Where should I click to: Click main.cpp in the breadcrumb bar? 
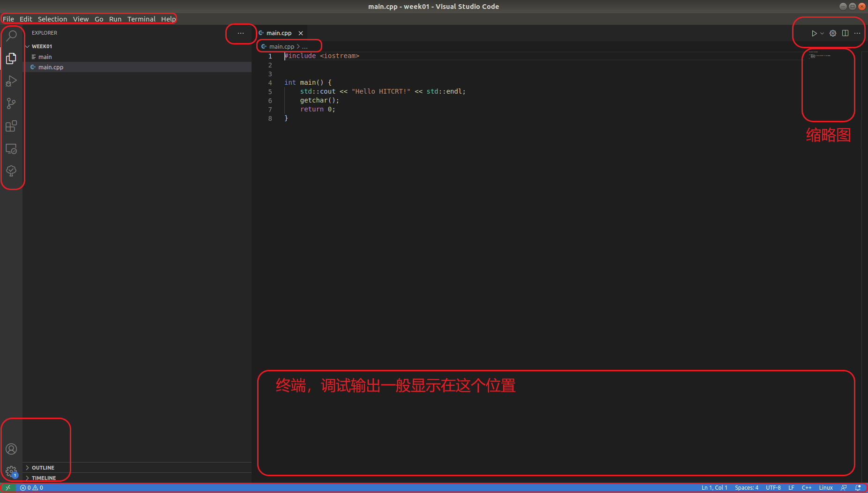tap(282, 46)
